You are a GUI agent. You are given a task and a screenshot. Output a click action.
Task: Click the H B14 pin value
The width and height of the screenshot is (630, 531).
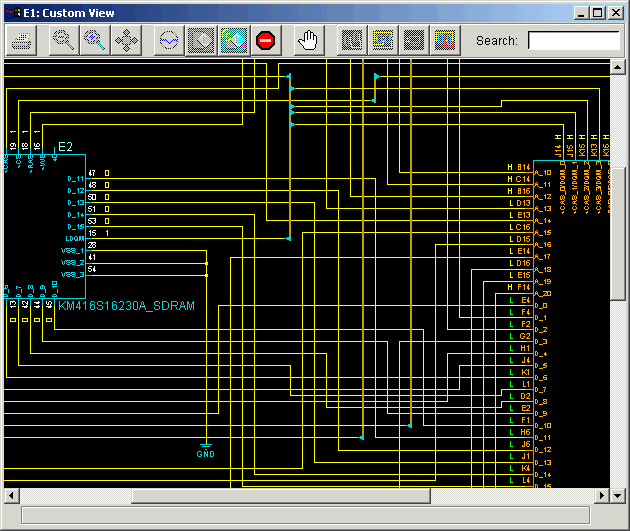[x=519, y=167]
